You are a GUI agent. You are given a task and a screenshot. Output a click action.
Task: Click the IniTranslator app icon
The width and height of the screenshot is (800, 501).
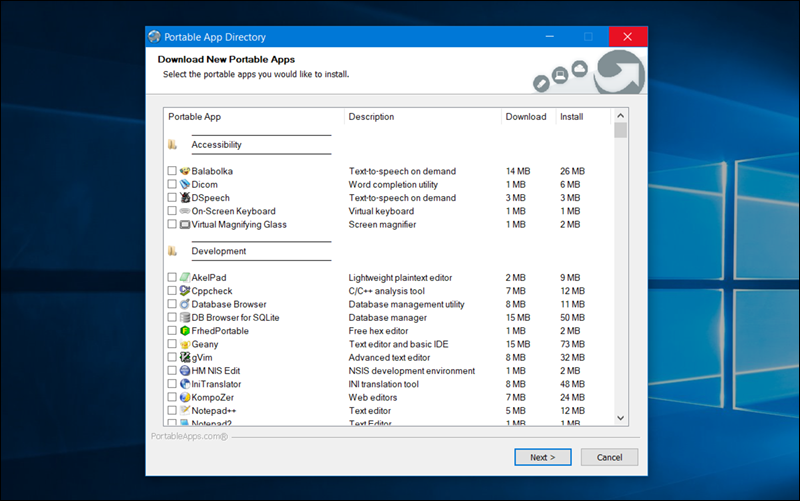click(x=185, y=384)
